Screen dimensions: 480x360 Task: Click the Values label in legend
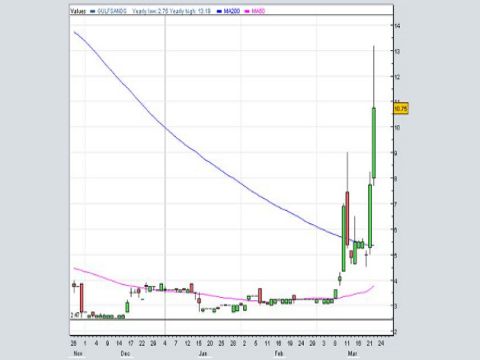pos(78,11)
